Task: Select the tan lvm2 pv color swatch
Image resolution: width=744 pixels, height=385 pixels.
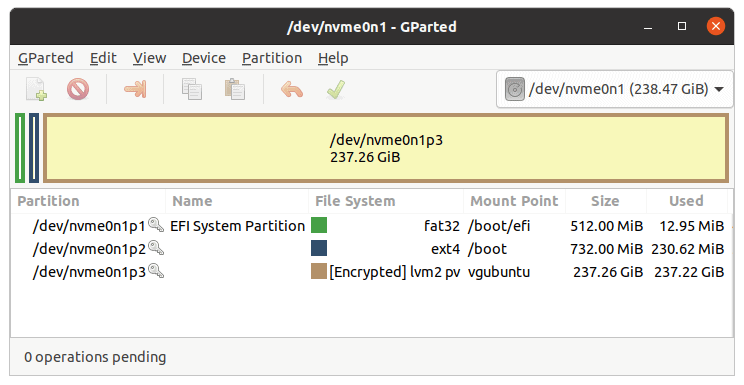Action: pos(319,271)
